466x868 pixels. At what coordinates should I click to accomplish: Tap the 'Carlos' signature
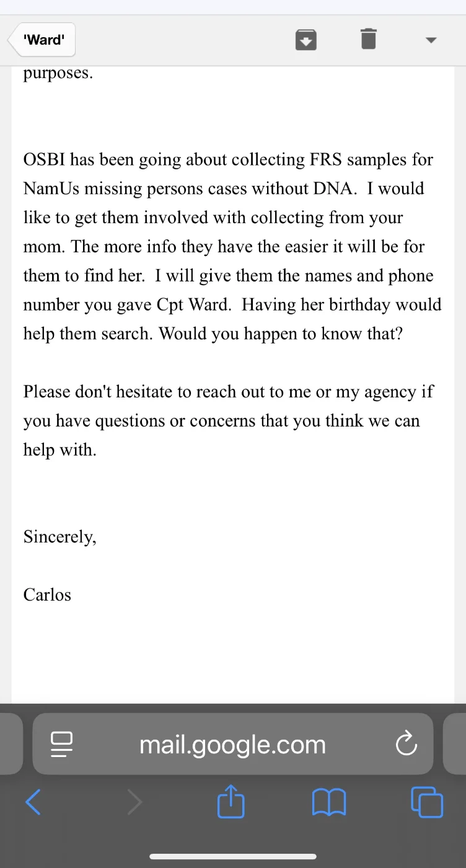tap(47, 595)
